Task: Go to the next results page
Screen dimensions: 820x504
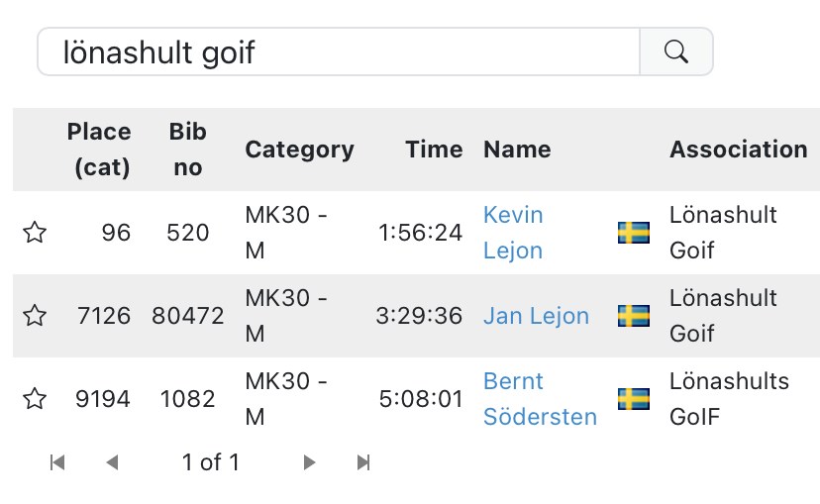Action: (x=310, y=462)
